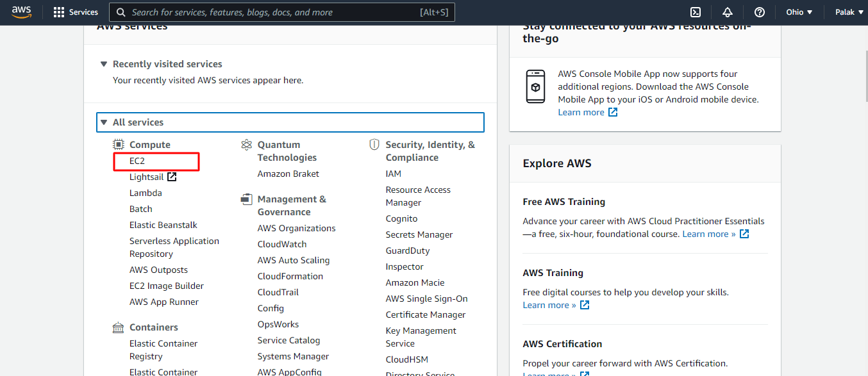Open CloudHSM

point(407,359)
